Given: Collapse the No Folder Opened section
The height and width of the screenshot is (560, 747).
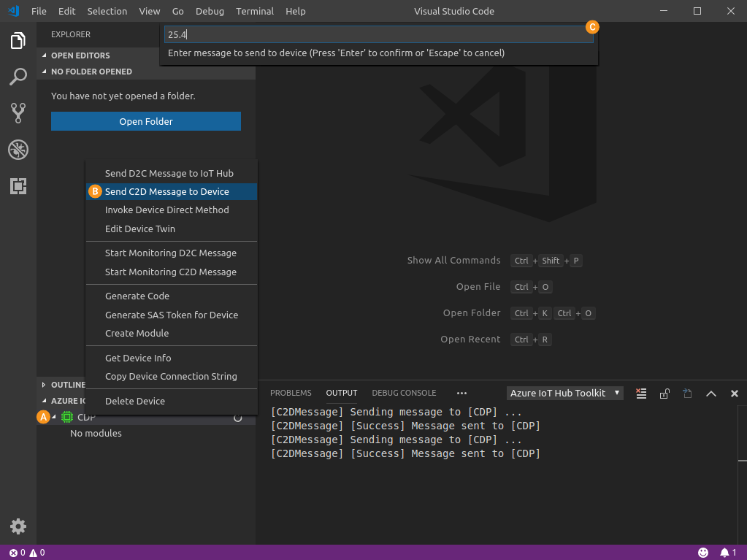Looking at the screenshot, I should [91, 72].
